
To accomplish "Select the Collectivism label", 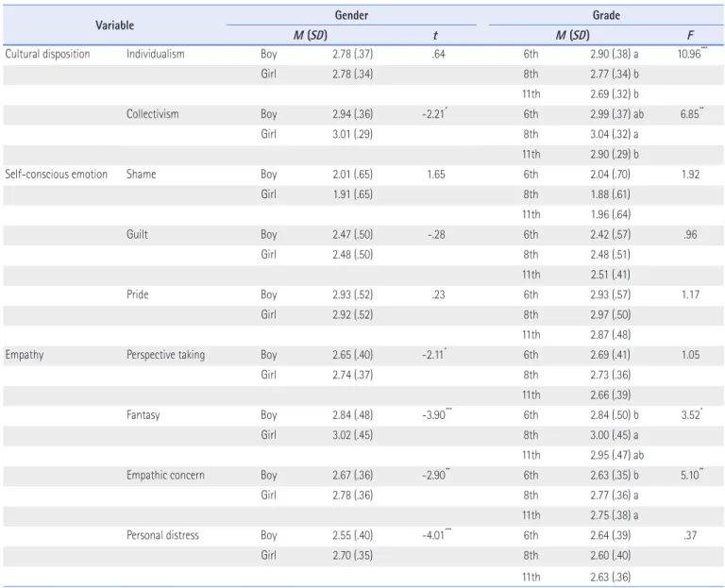I will (x=153, y=114).
